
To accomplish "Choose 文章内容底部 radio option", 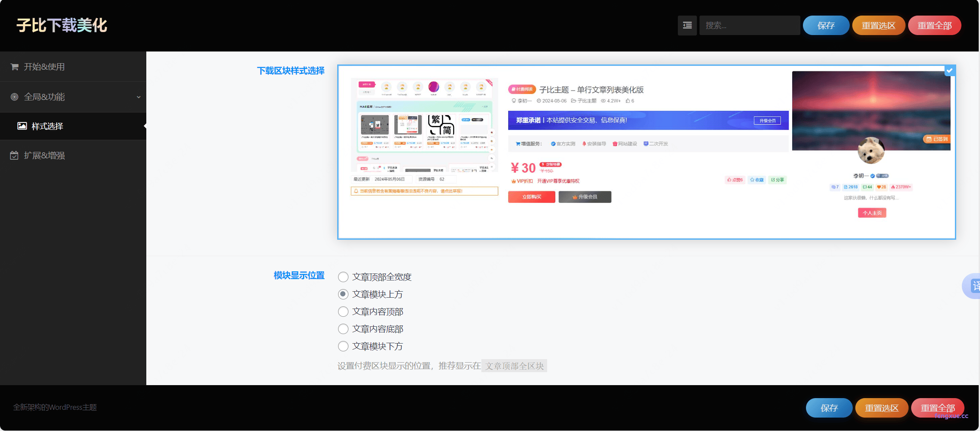I will click(x=343, y=329).
